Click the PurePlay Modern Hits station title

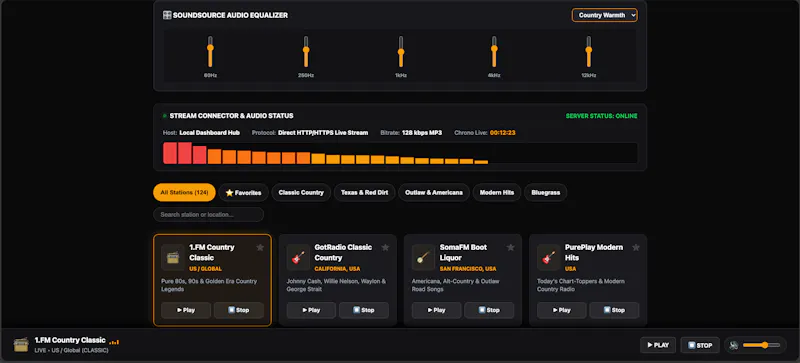tap(594, 252)
